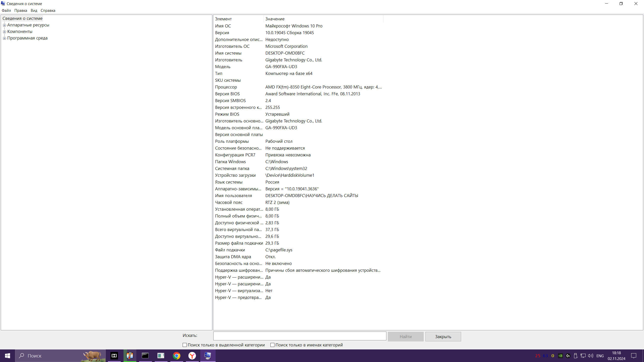Click the safely remove USB tray icon
The height and width of the screenshot is (362, 644).
tap(575, 355)
